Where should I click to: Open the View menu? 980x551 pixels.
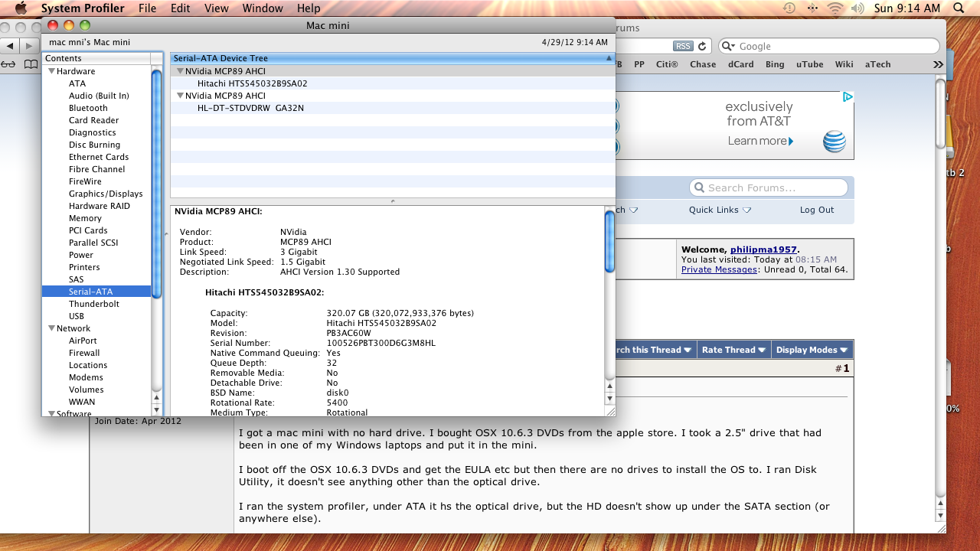[217, 8]
